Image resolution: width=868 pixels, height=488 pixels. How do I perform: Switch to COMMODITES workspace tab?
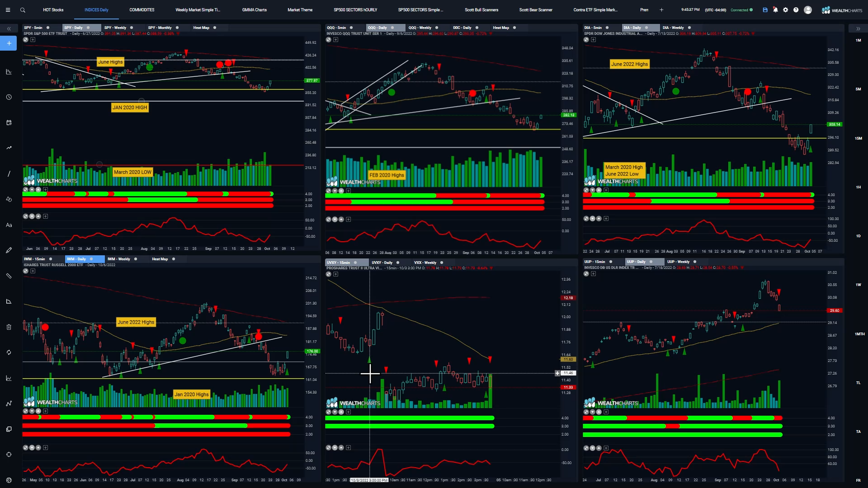[x=142, y=10]
